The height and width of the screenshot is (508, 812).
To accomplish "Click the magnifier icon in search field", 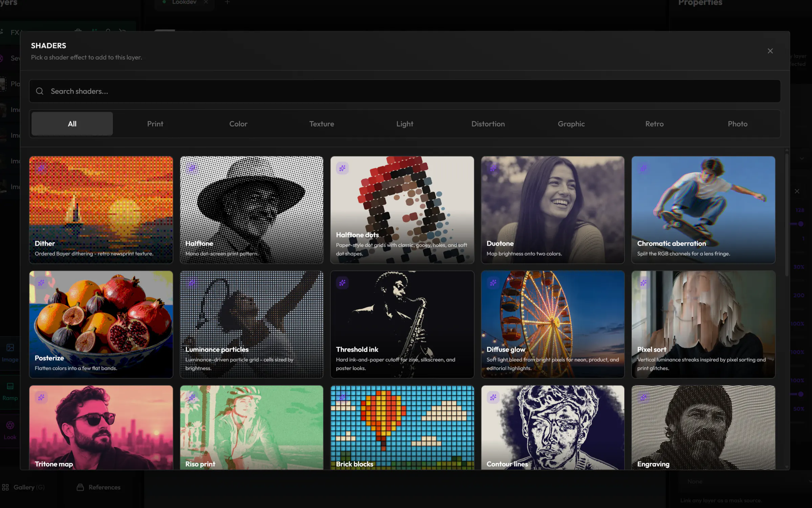I will (x=40, y=91).
